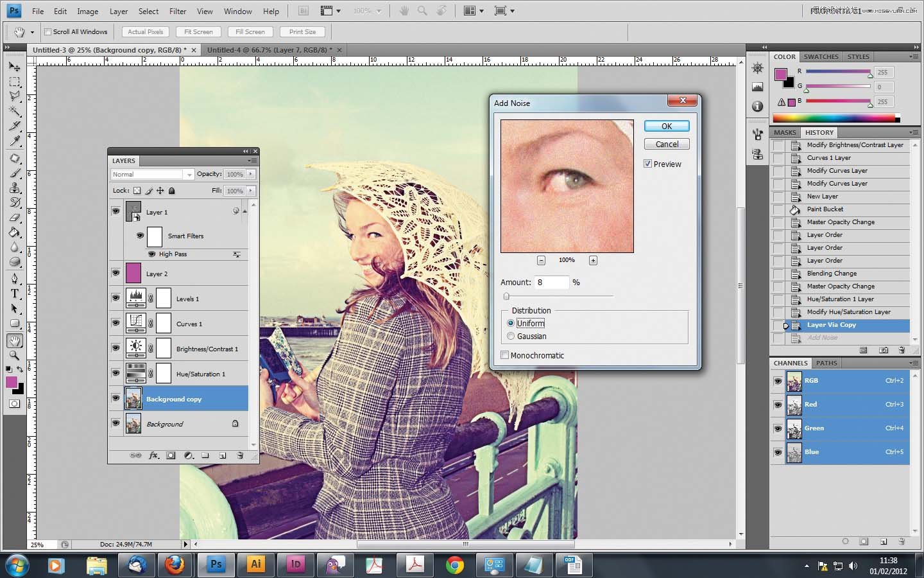Click the zoom-out minus button in the noise preview

click(541, 260)
